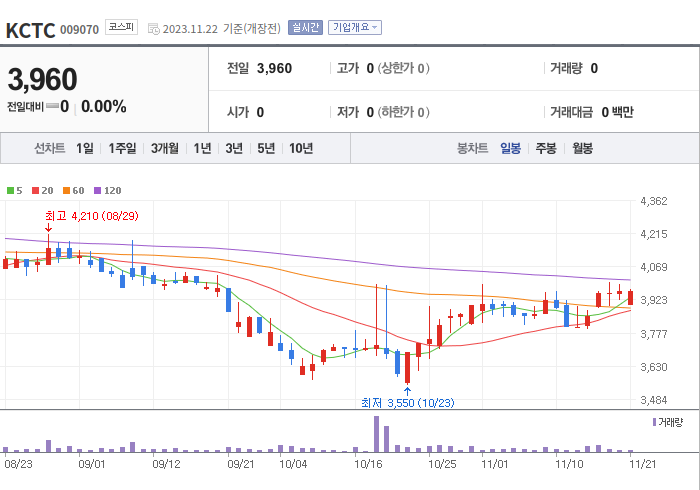Viewport: 700px width, 490px height.
Task: Click the 최저 3,550 (10/23) low marker
Action: [x=408, y=403]
